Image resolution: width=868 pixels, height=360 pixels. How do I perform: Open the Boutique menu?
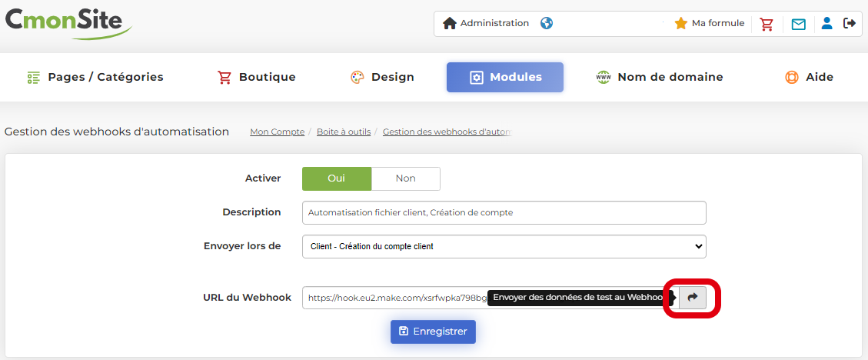257,77
